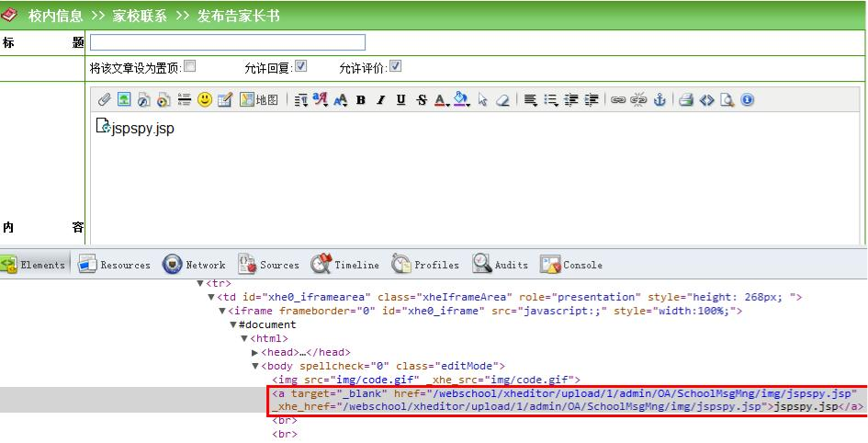Switch to the Audits devtools tab
Screen dimensions: 868x443
501,265
